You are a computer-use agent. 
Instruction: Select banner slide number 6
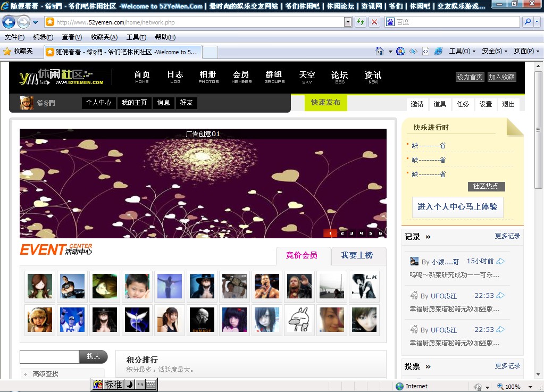pos(381,233)
